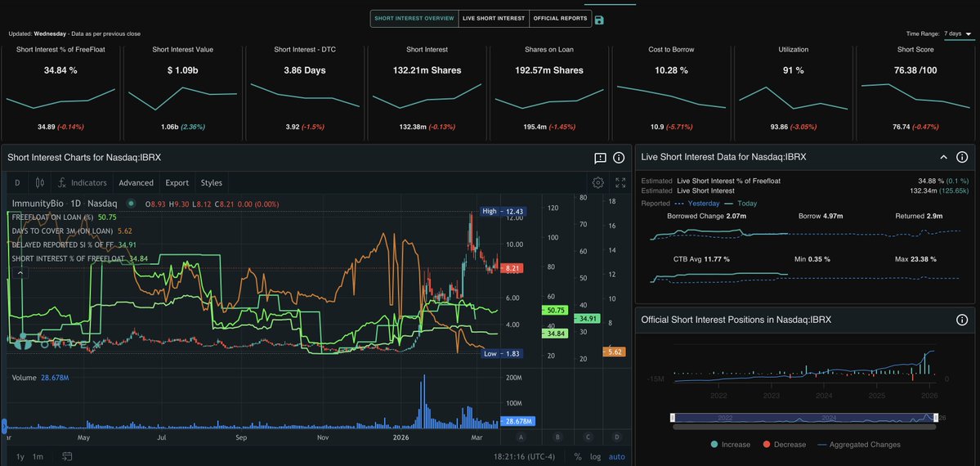Open the go-to-date calendar icon

[67, 457]
